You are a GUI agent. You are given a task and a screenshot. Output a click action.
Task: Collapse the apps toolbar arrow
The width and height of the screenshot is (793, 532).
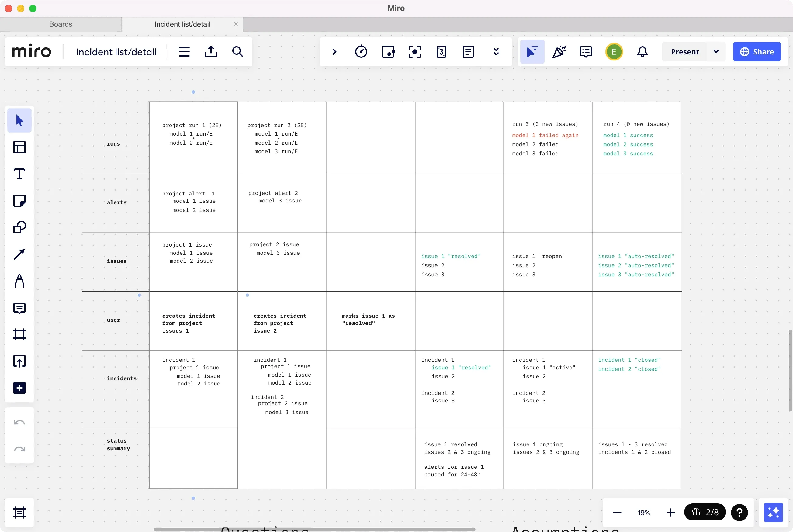334,52
